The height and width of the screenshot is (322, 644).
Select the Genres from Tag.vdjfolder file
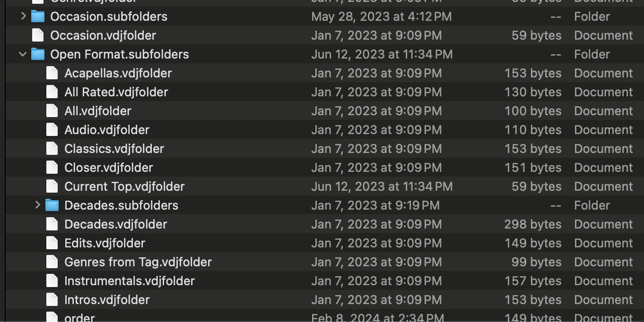tap(138, 262)
